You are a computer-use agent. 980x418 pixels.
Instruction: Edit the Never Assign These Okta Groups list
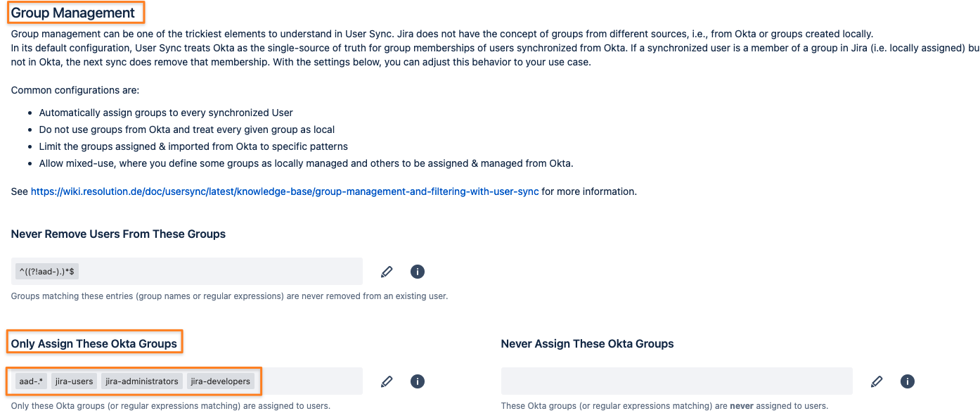876,381
